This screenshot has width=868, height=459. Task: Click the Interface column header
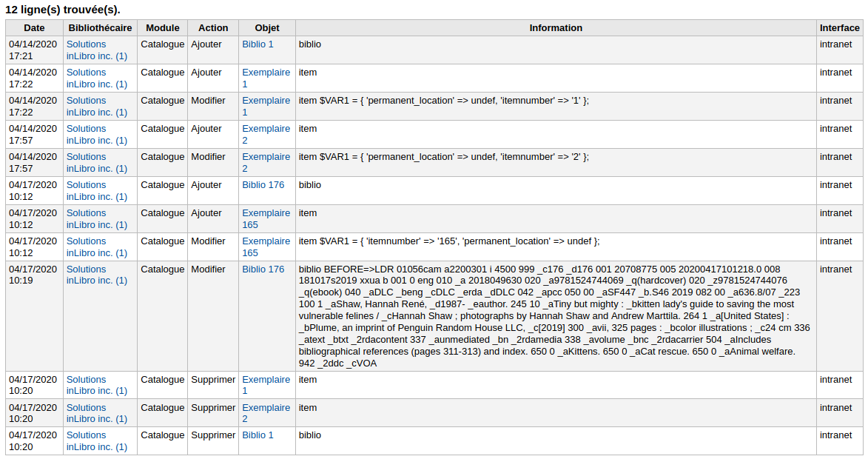point(840,28)
